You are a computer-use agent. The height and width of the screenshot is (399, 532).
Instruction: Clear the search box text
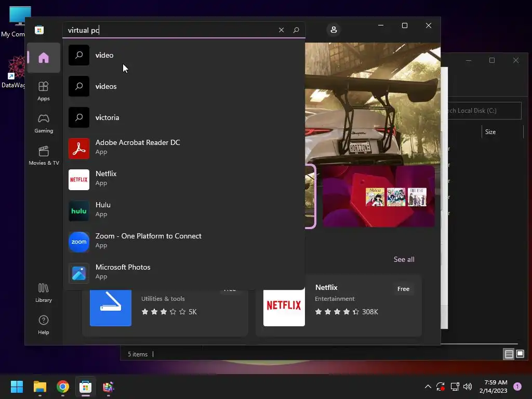point(281,30)
